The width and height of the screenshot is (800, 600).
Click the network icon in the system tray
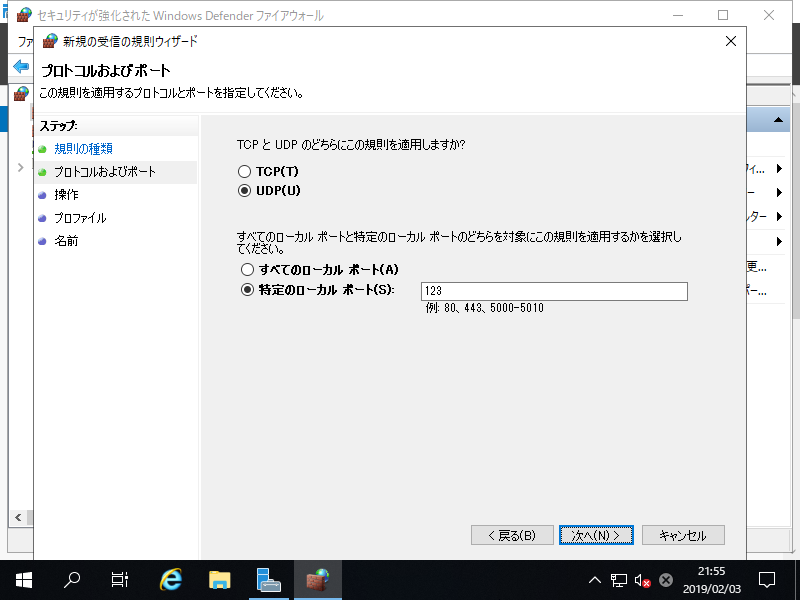pyautogui.click(x=618, y=579)
